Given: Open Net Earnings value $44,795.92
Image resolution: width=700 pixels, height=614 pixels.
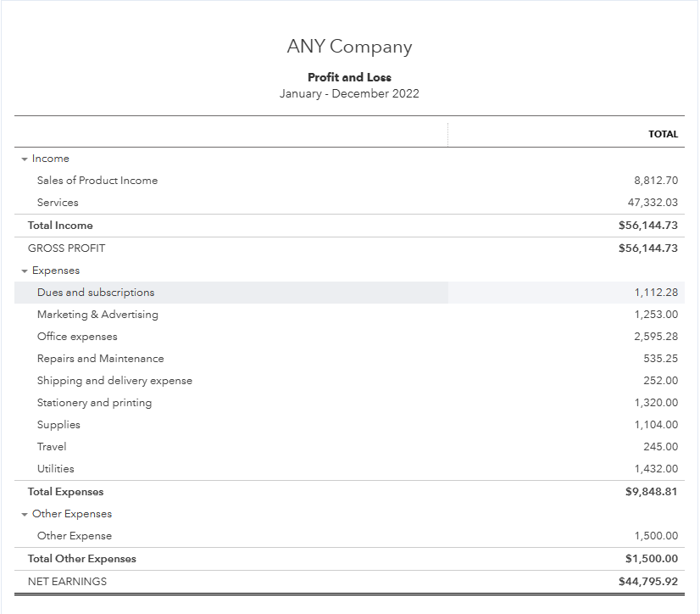Looking at the screenshot, I should click(x=648, y=582).
